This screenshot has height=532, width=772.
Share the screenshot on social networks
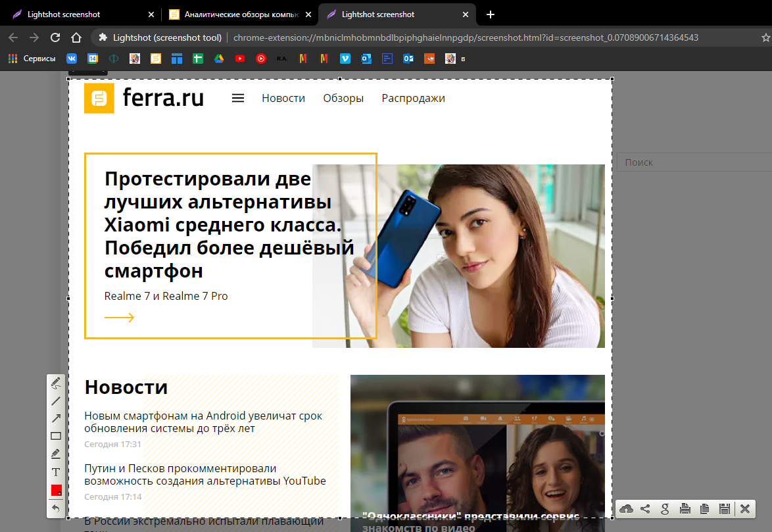[646, 508]
